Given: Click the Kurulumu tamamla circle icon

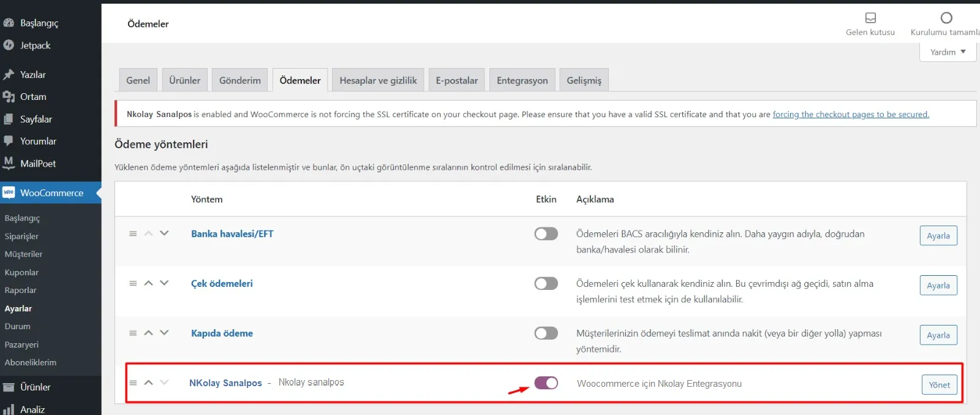Looking at the screenshot, I should pyautogui.click(x=946, y=18).
